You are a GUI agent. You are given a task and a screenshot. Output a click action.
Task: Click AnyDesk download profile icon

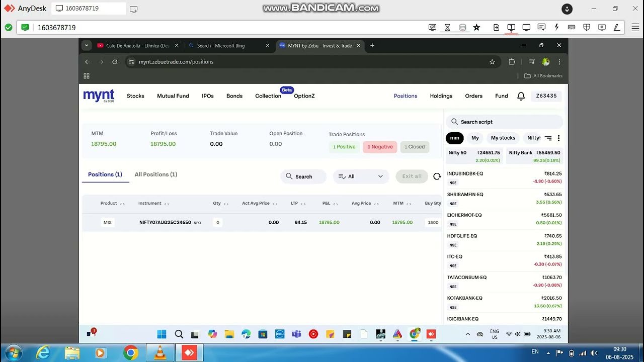[x=567, y=9]
